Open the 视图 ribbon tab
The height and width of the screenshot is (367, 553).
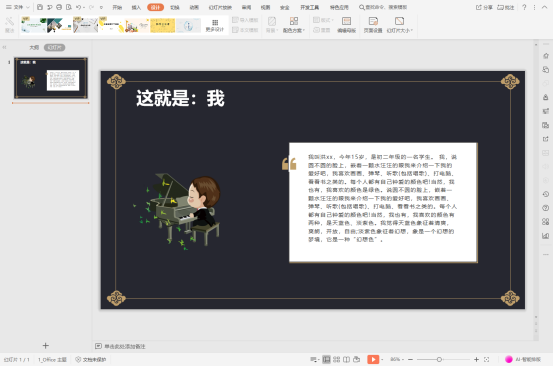(x=265, y=7)
